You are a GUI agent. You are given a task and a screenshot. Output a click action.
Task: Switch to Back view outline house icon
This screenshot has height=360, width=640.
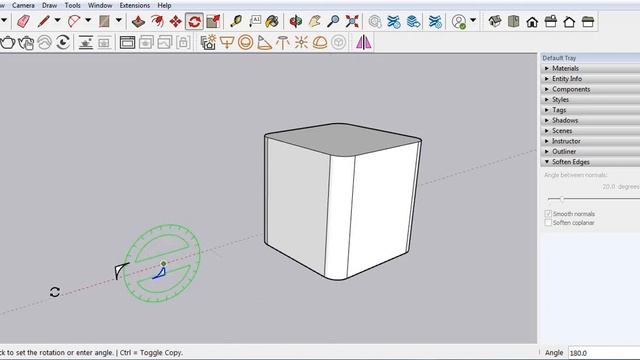(x=569, y=22)
